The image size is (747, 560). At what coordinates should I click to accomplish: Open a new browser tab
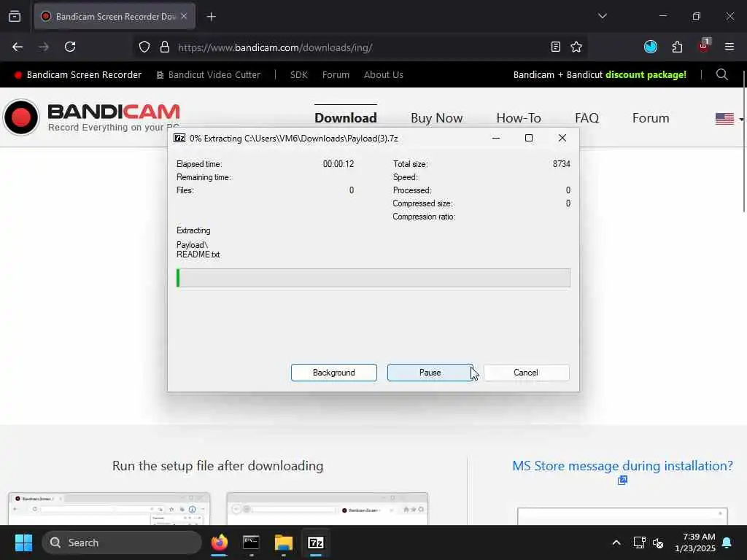click(x=211, y=17)
